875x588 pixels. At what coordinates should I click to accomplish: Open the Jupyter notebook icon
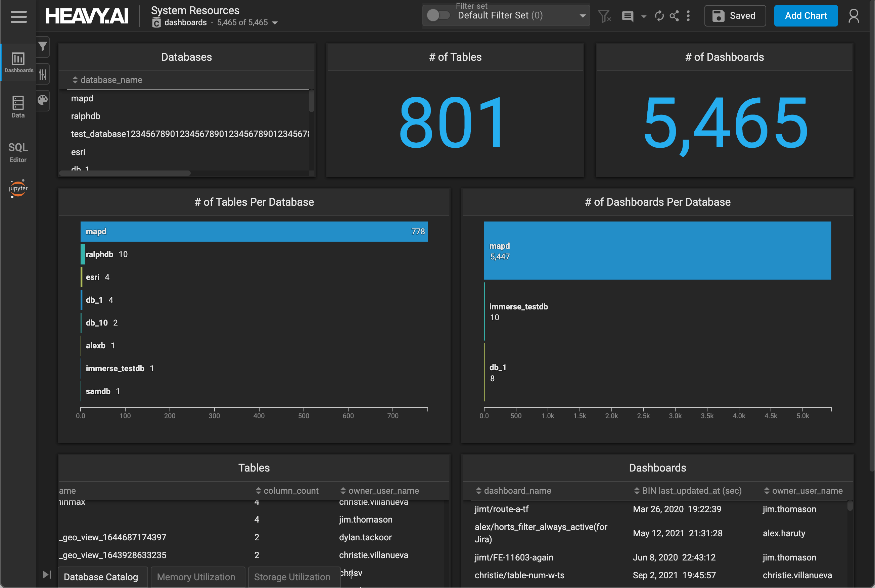(x=18, y=188)
